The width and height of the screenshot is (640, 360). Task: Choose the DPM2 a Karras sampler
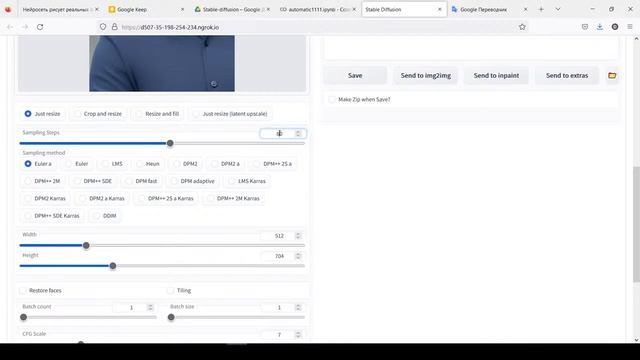tap(102, 198)
